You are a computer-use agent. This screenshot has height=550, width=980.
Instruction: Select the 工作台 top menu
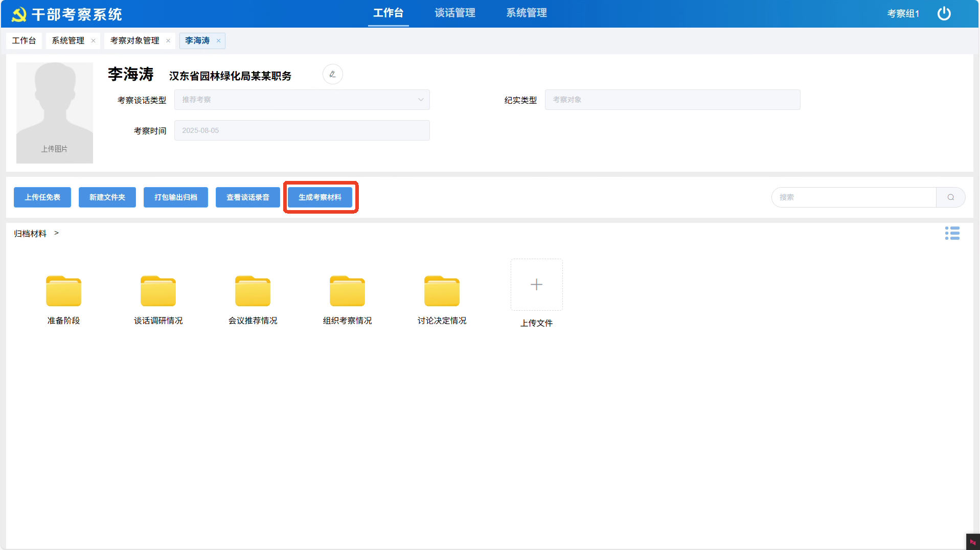click(388, 13)
